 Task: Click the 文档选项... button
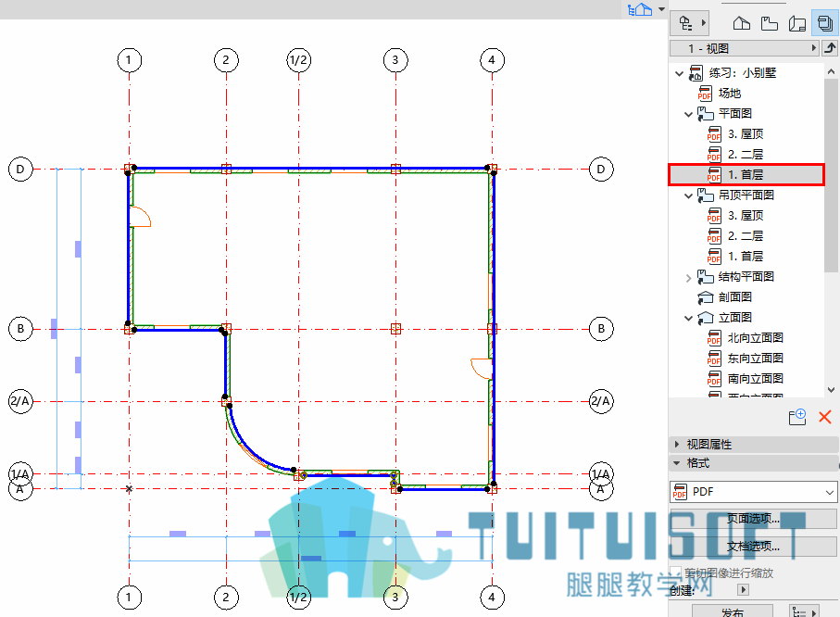tap(753, 547)
